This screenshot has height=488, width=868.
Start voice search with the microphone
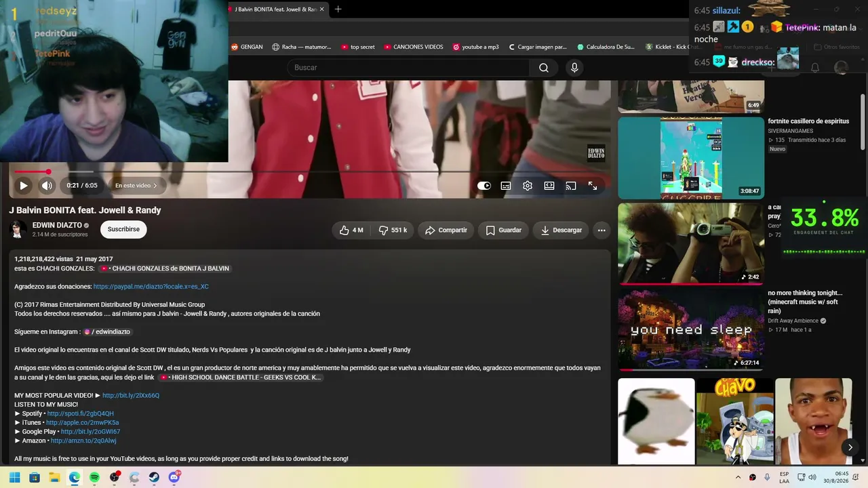pos(574,68)
